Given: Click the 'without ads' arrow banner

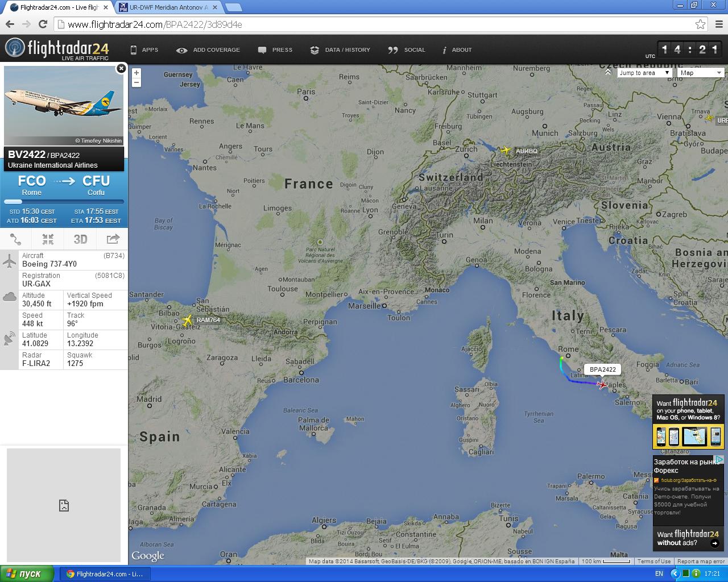Looking at the screenshot, I should [688, 538].
